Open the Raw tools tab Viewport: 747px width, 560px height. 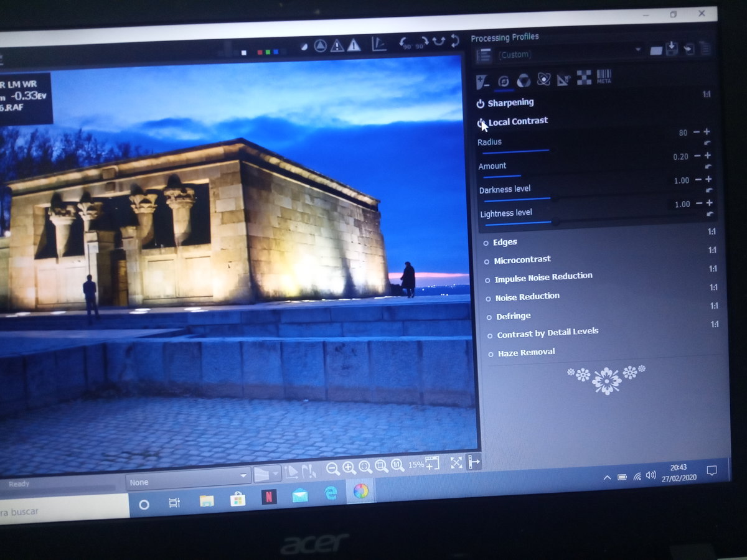click(584, 78)
